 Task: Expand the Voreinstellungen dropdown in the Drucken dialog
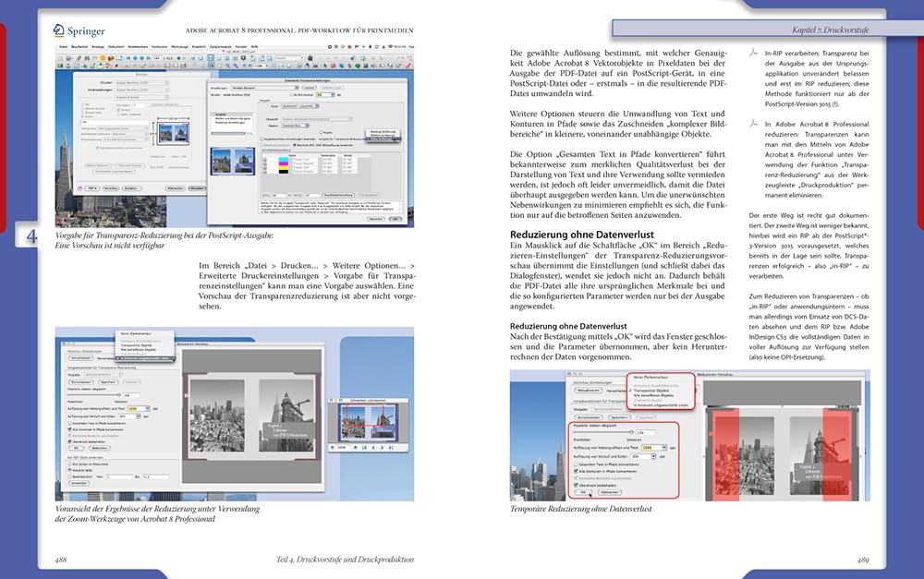tap(141, 90)
